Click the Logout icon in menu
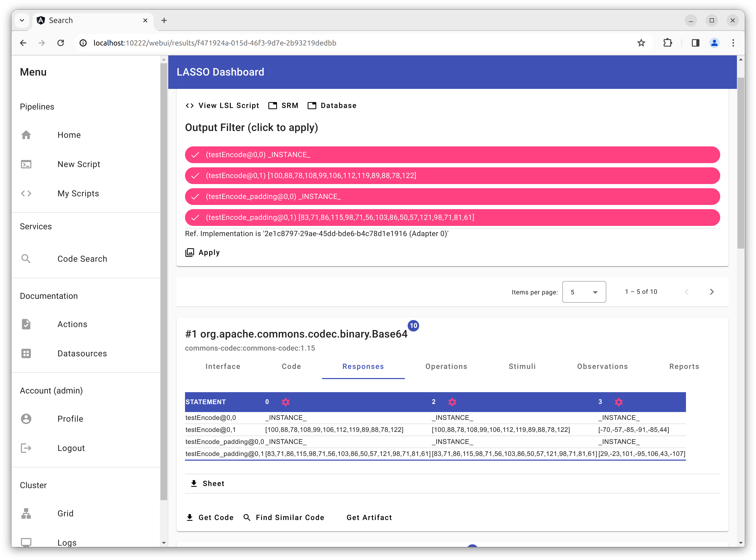756x560 pixels. click(26, 448)
